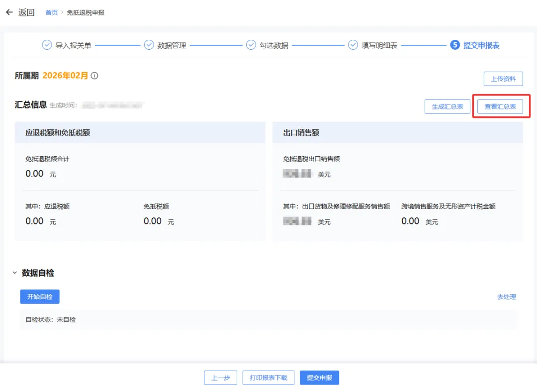Collapse the 数据自检 section
The height and width of the screenshot is (392, 537).
point(14,273)
